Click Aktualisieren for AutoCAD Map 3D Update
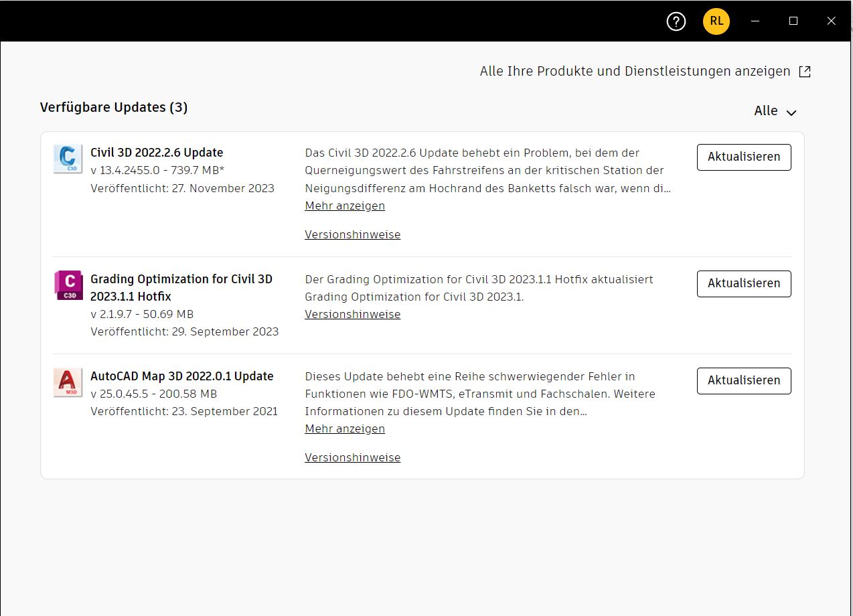The height and width of the screenshot is (616, 853). coord(744,381)
